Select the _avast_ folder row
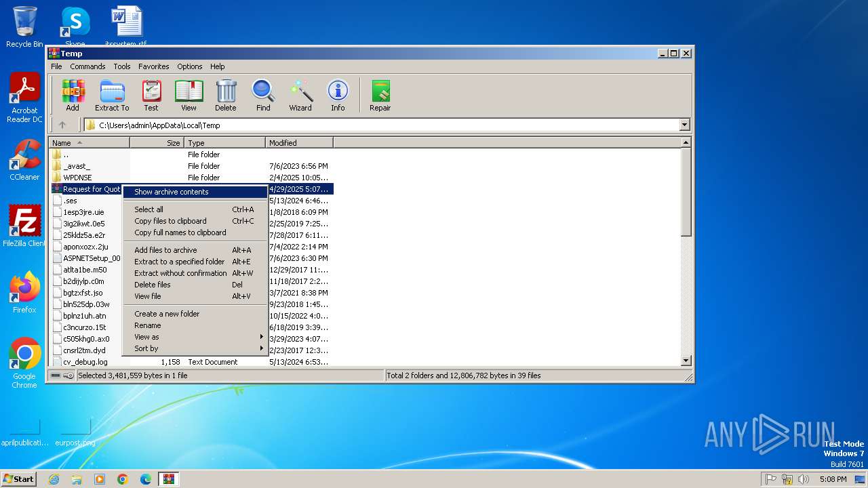 coord(191,166)
